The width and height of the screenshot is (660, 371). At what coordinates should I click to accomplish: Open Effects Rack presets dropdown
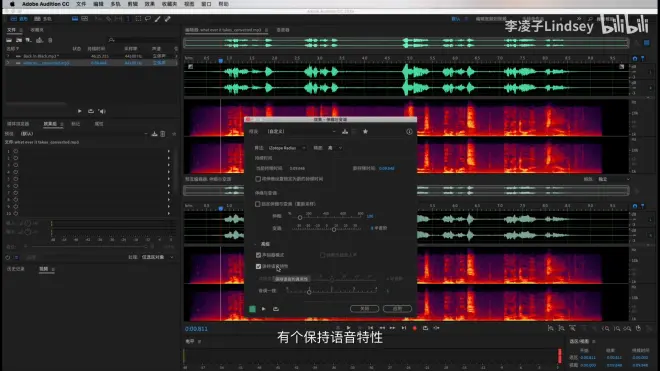[x=84, y=134]
